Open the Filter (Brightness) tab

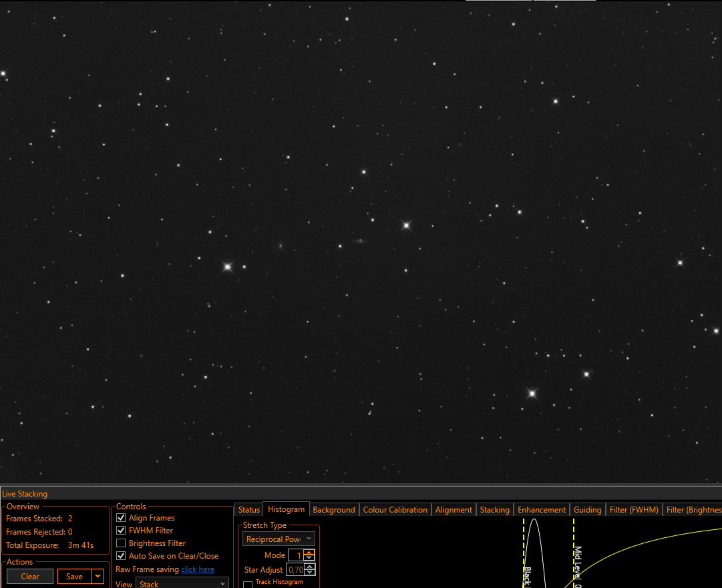click(x=693, y=510)
